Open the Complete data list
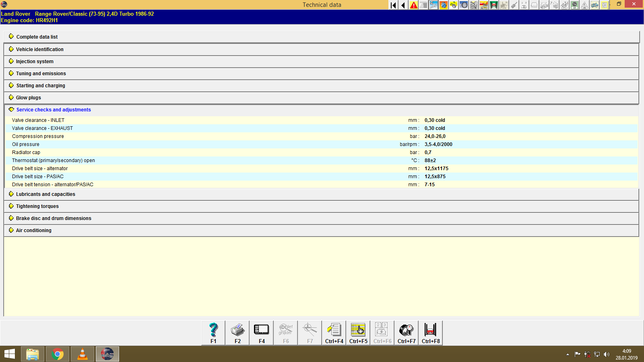Screen dimensions: 644x362 [x=37, y=37]
